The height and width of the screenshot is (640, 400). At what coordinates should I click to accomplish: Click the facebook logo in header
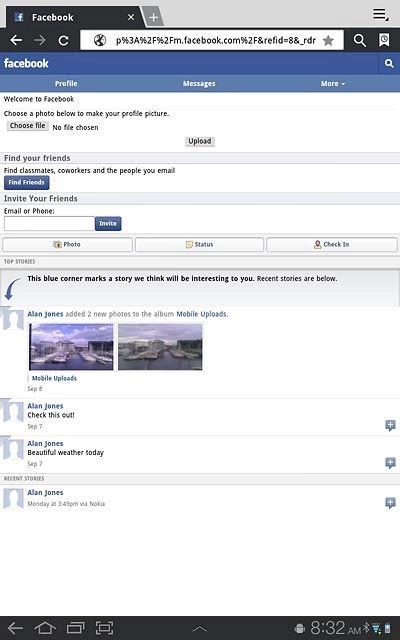click(x=26, y=63)
